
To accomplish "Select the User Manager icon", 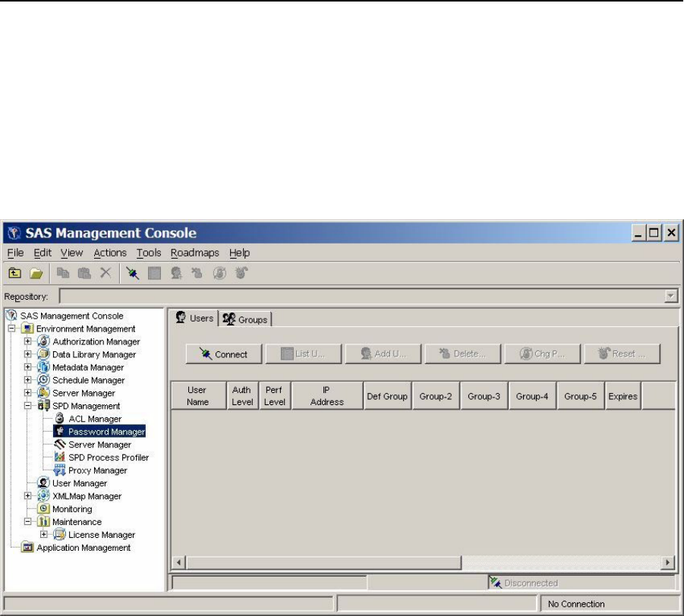I will (x=43, y=483).
